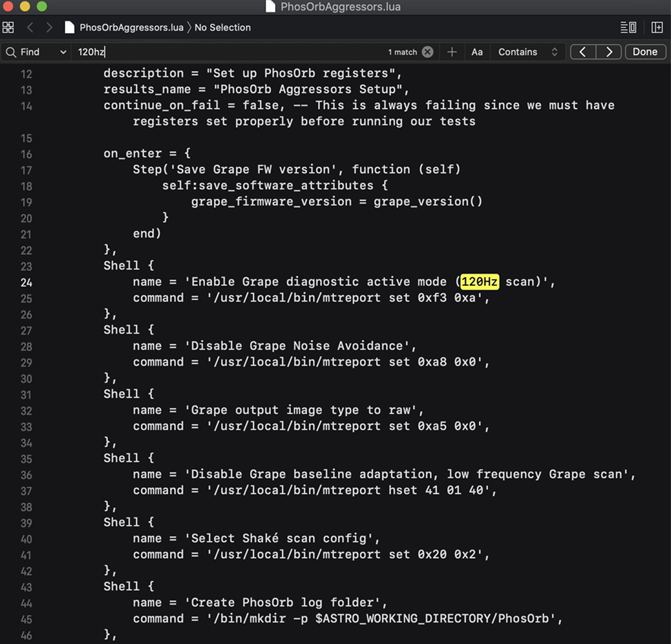This screenshot has width=671, height=644.
Task: Add a new editor pane
Action: point(656,28)
